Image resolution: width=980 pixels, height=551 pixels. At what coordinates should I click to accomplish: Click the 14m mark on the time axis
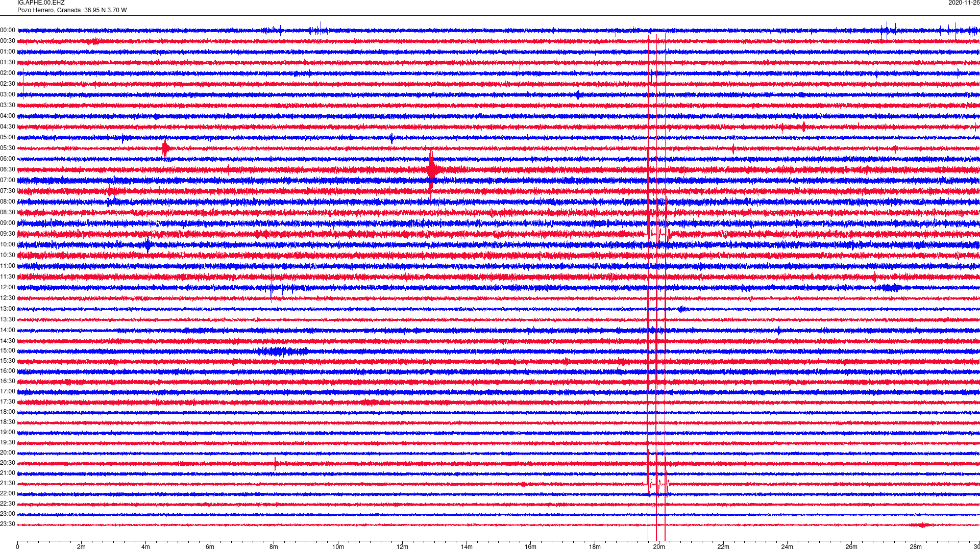pyautogui.click(x=467, y=547)
